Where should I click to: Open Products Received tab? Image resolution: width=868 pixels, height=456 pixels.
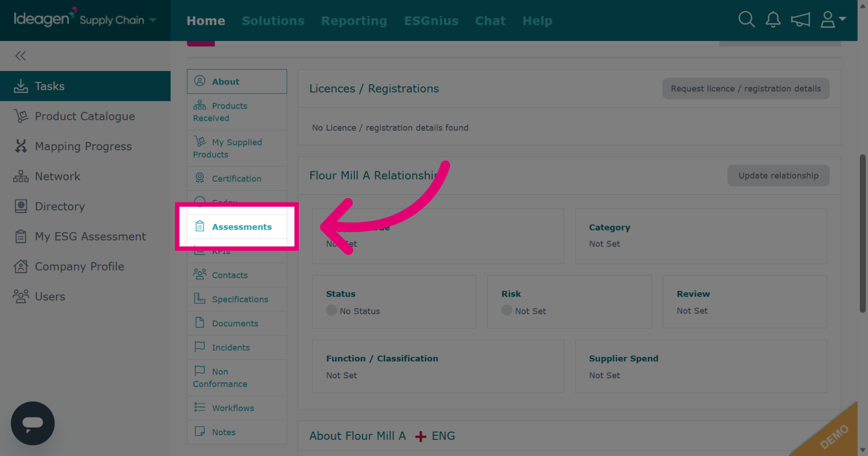pos(237,112)
